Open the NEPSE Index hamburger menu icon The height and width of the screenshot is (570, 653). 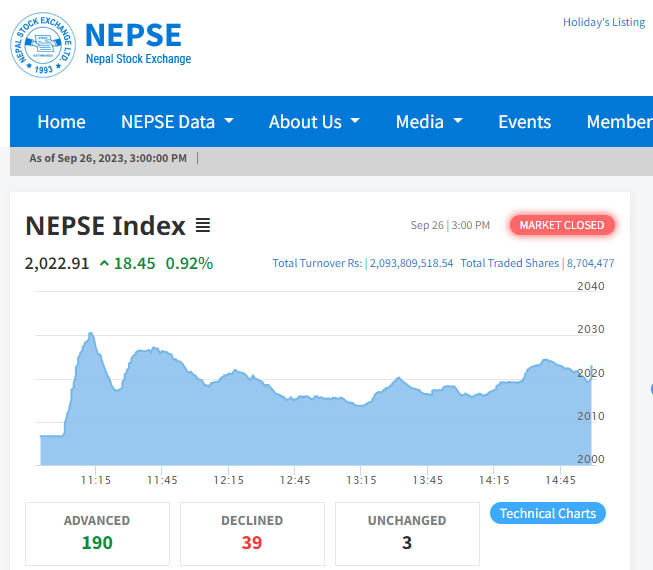[203, 226]
